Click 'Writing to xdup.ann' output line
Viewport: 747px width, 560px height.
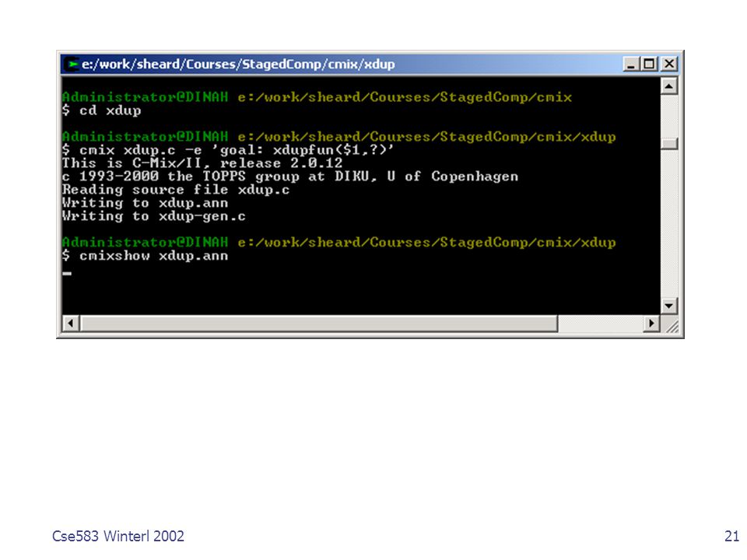[146, 203]
